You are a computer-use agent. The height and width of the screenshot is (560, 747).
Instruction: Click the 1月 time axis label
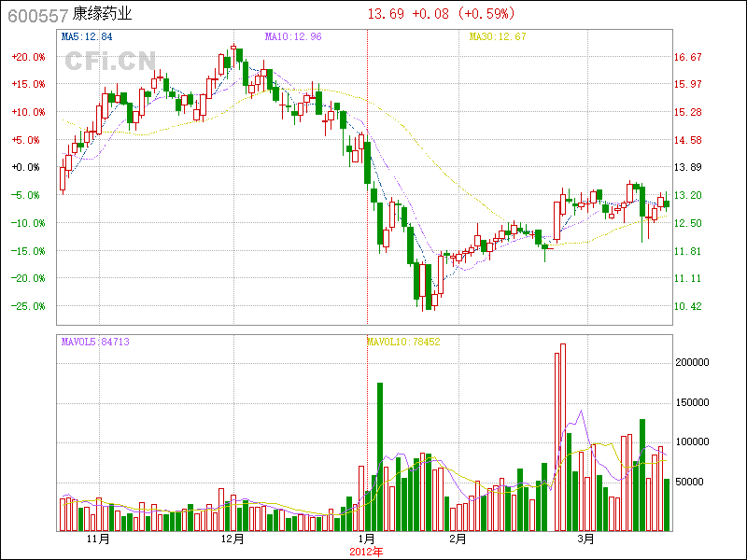367,539
